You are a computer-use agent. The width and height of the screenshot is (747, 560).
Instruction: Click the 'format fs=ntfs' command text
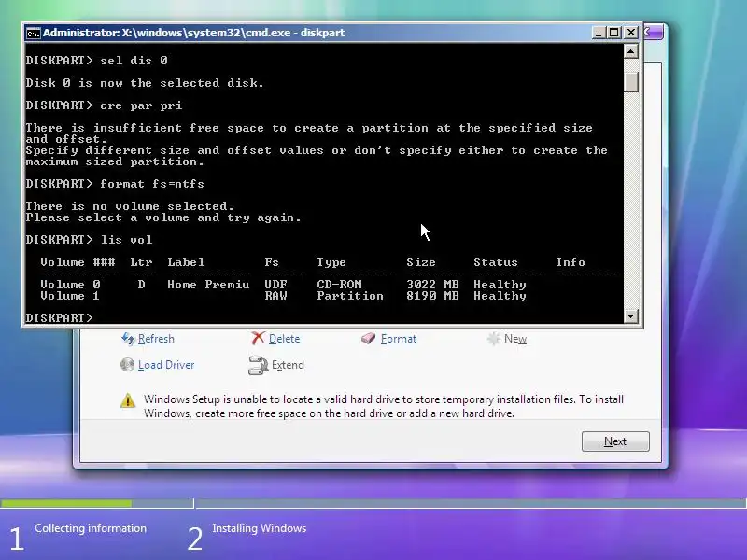152,184
